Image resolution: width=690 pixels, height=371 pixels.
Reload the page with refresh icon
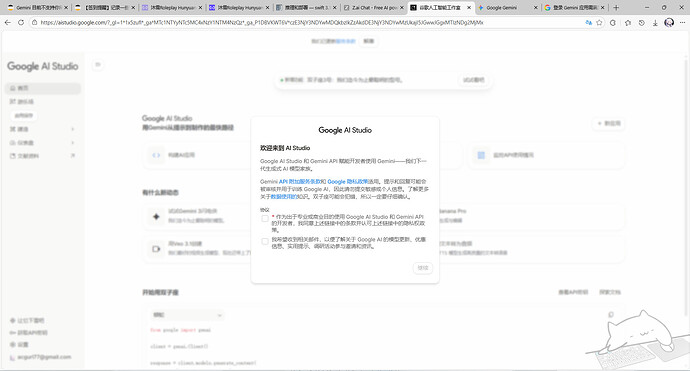[x=21, y=22]
